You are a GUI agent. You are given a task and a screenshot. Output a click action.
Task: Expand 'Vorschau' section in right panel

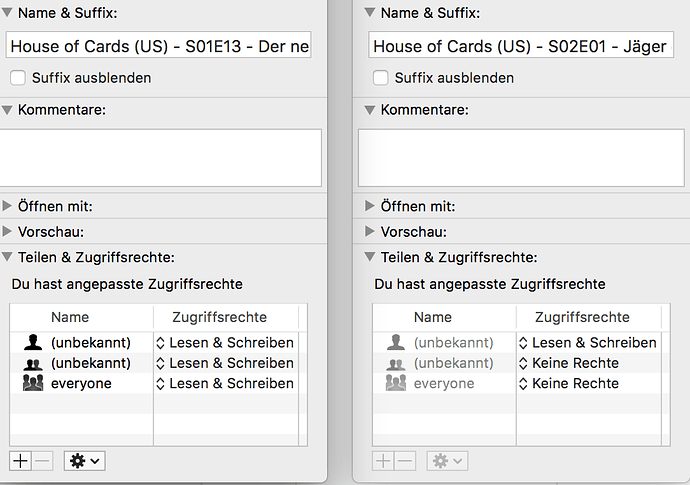[371, 232]
